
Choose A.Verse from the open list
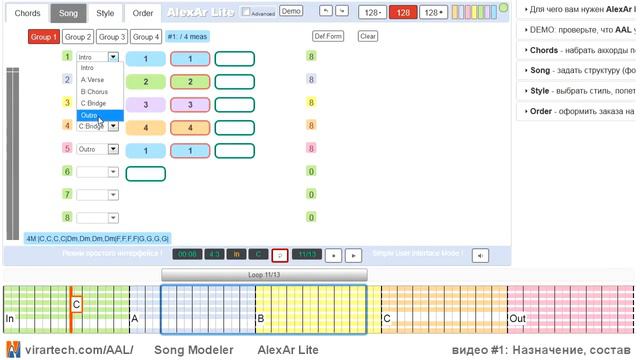100,80
